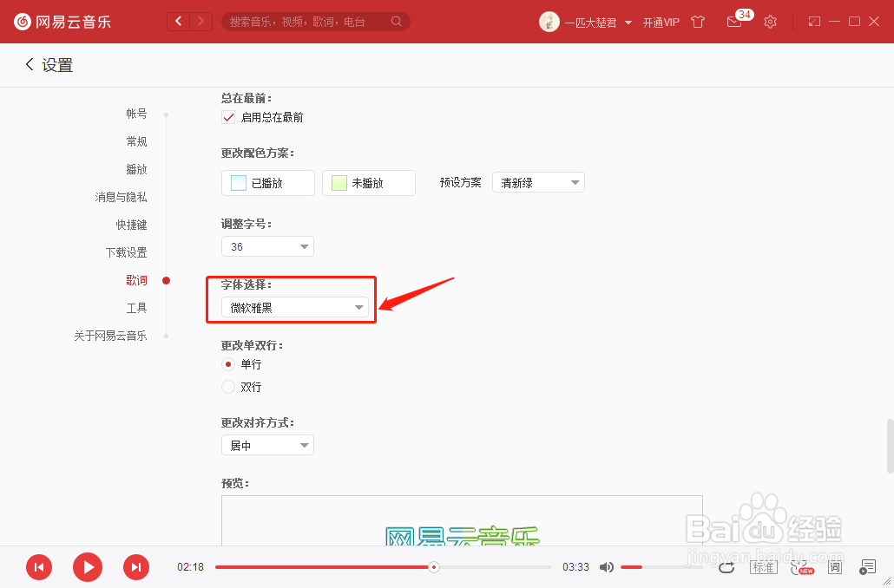Start playback with play button
The image size is (894, 588).
[88, 567]
